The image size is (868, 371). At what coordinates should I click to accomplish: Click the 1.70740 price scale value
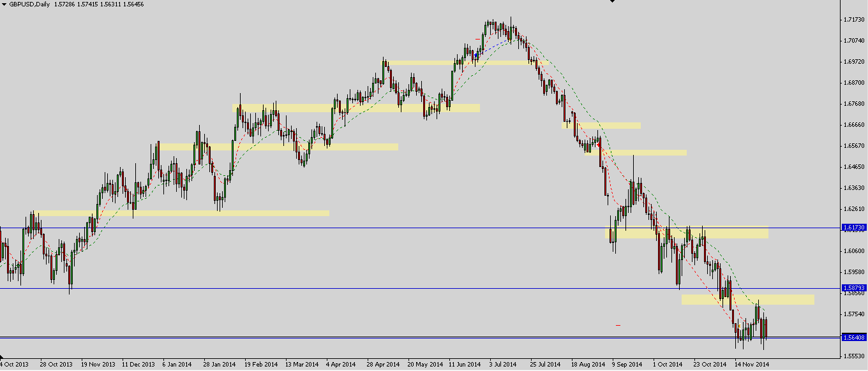854,41
